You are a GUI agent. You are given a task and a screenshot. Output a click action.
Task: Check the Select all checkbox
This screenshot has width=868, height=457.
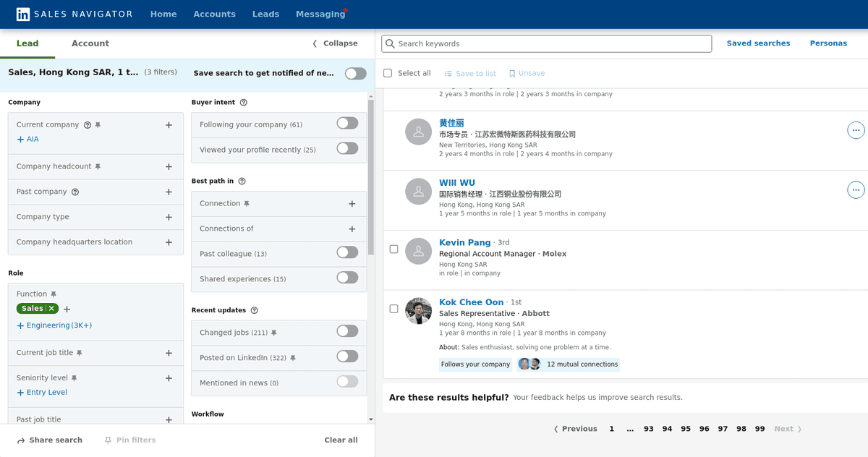(x=388, y=74)
